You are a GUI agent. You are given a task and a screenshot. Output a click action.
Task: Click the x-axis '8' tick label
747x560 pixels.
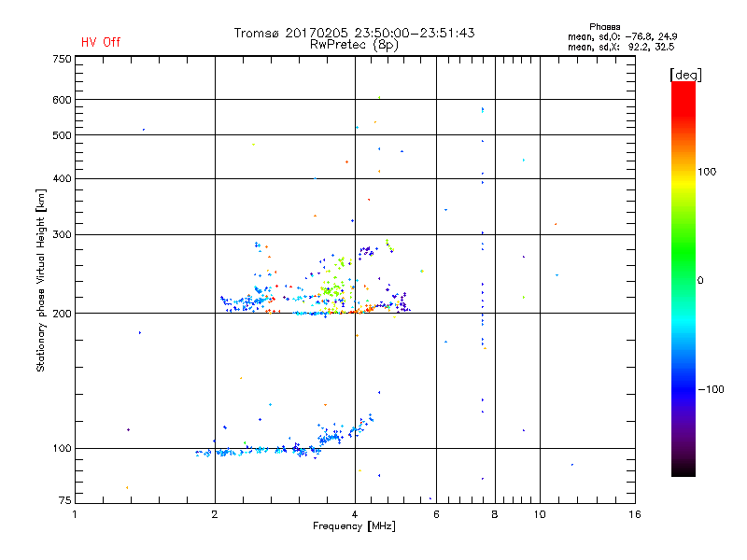(495, 514)
